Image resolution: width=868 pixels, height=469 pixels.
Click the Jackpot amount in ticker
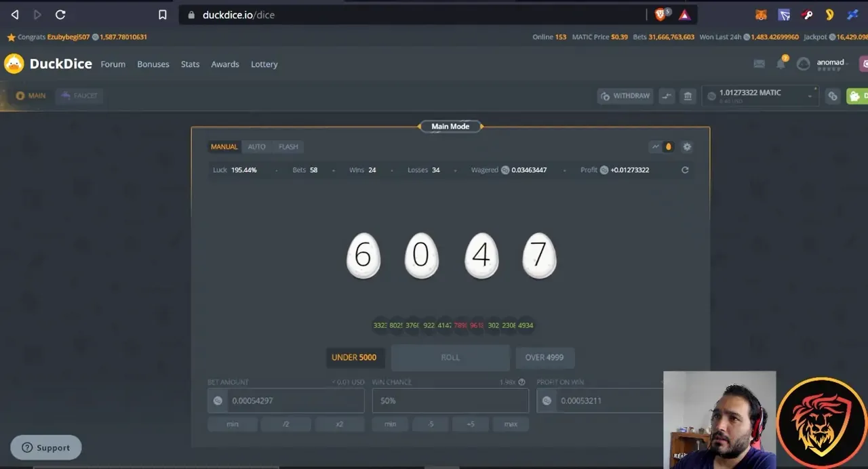852,37
